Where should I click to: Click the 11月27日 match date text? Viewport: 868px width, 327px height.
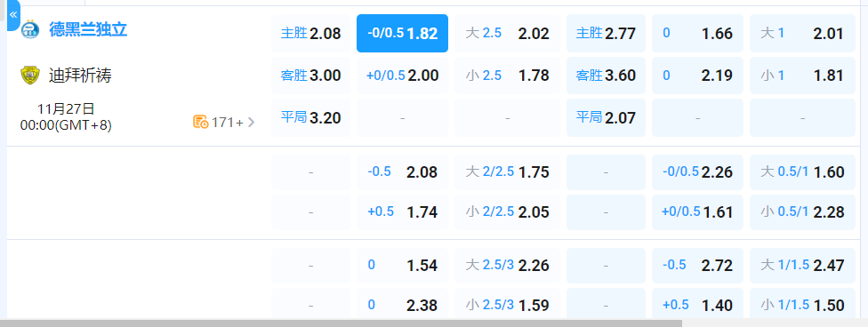point(66,108)
